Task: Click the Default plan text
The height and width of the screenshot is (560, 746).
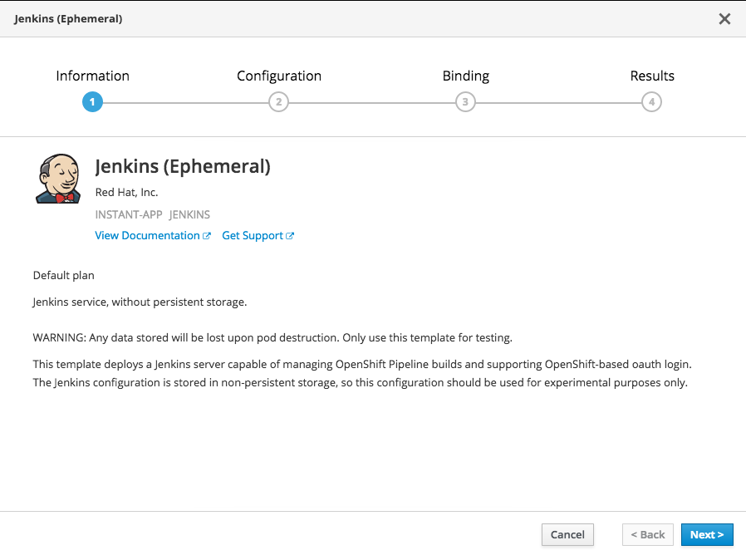Action: 64,276
